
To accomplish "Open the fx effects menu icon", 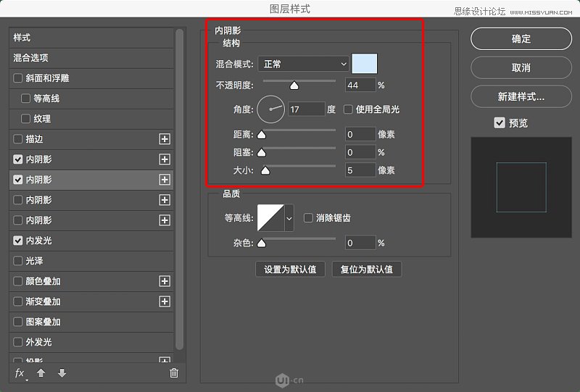I will (20, 373).
